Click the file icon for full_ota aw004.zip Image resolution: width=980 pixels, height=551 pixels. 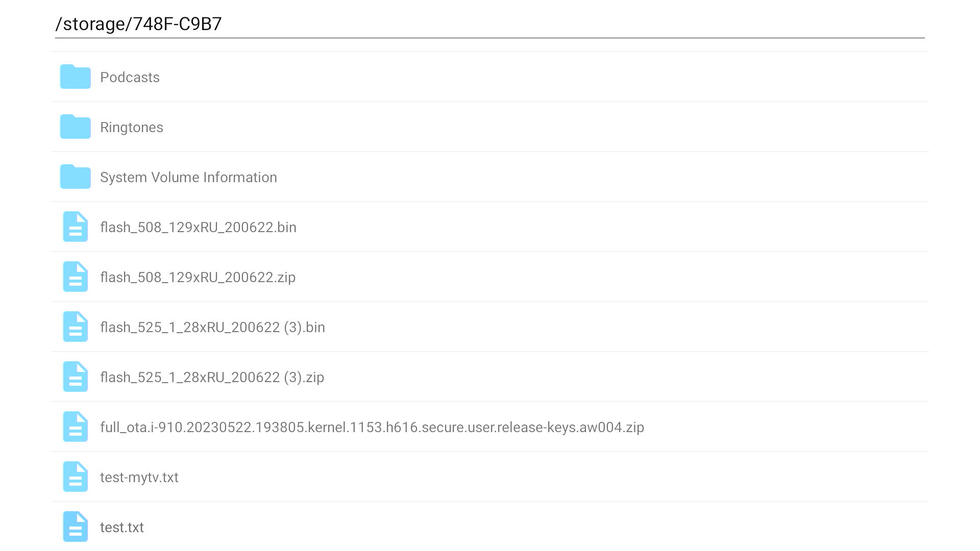[76, 427]
